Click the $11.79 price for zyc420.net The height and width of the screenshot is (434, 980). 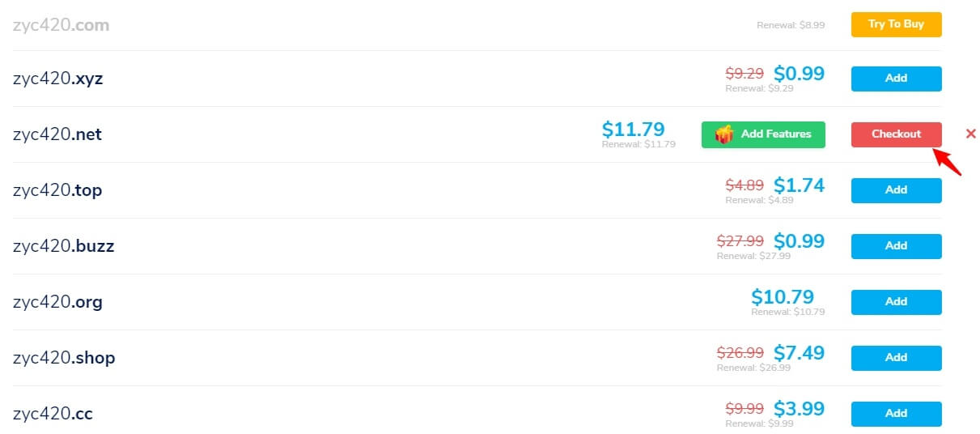tap(634, 129)
